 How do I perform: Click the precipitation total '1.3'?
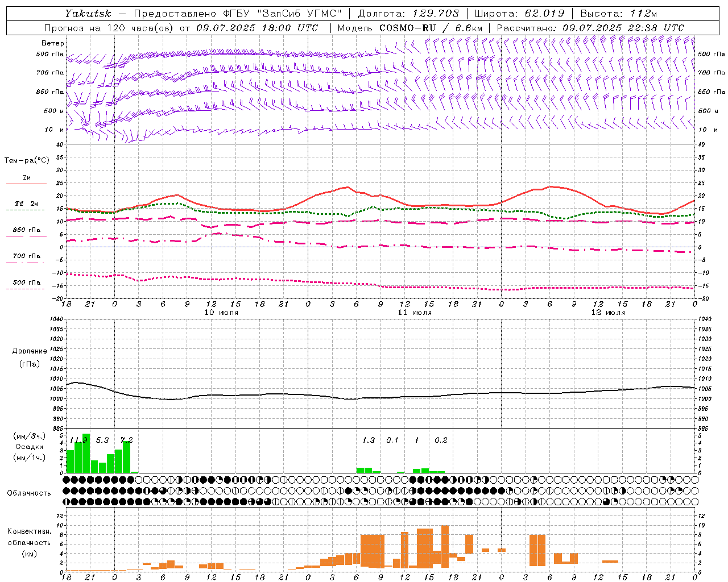(369, 440)
